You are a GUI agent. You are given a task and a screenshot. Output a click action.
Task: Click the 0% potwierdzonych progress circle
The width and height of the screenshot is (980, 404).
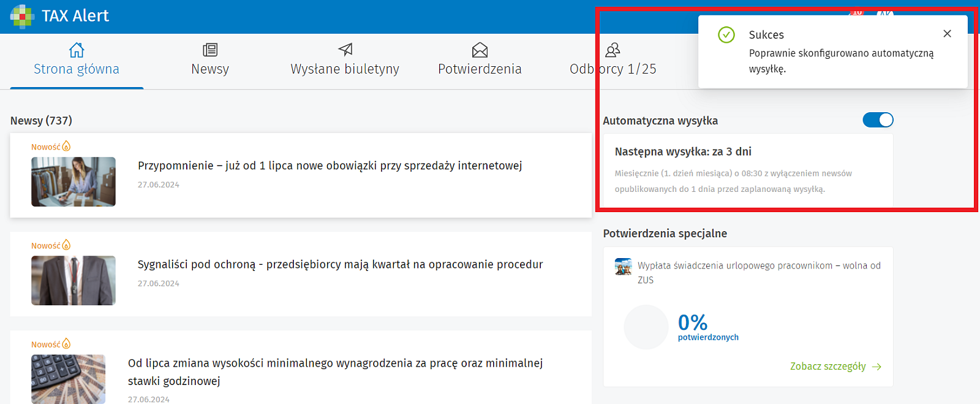[x=646, y=327]
